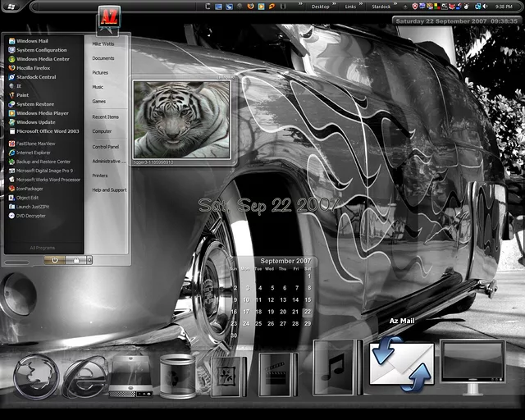This screenshot has width=525, height=420.
Task: Open the recycle bin dock icon
Action: tap(177, 377)
